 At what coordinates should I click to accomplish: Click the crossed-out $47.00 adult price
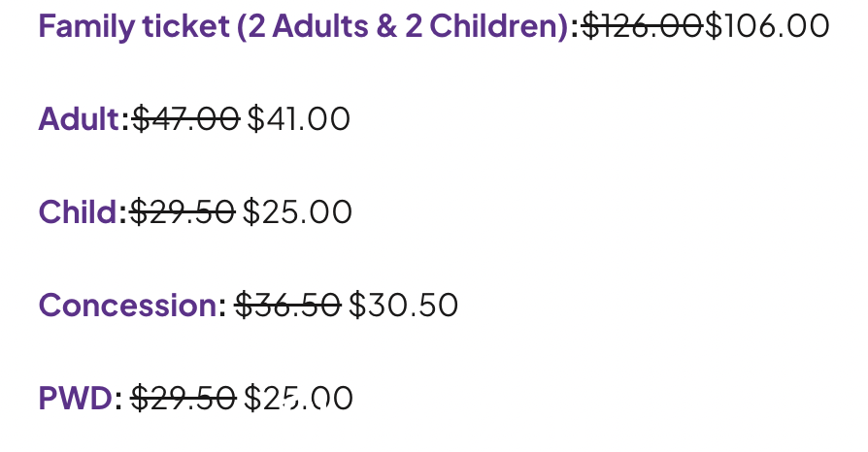(186, 118)
